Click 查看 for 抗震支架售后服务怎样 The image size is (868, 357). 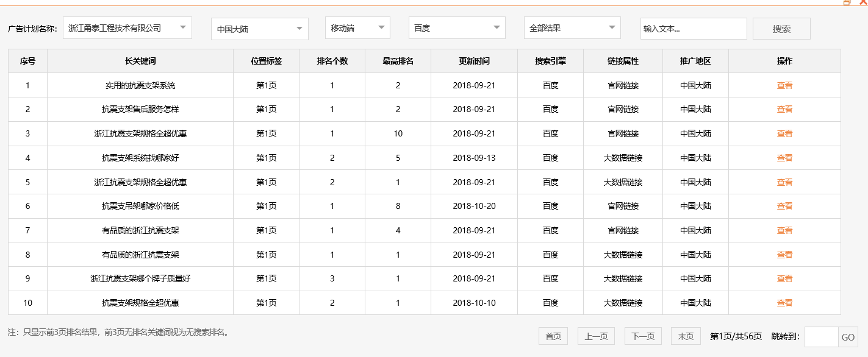(784, 109)
